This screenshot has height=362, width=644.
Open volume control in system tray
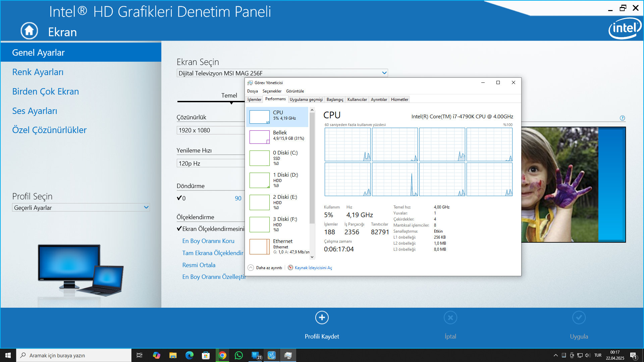pyautogui.click(x=588, y=355)
